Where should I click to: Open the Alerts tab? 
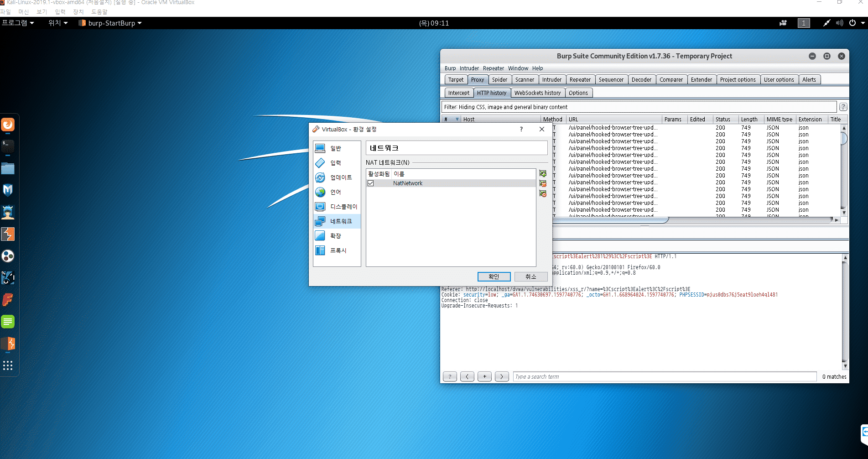809,80
